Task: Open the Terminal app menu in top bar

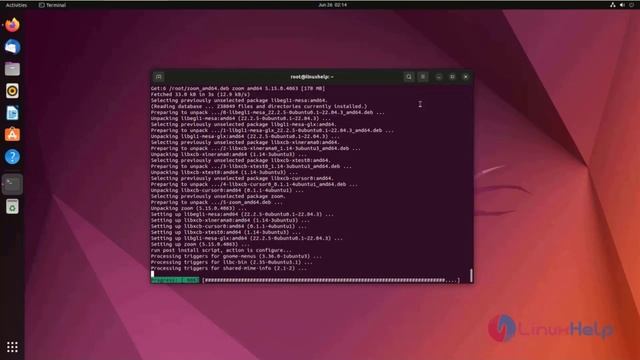Action: 52,5
